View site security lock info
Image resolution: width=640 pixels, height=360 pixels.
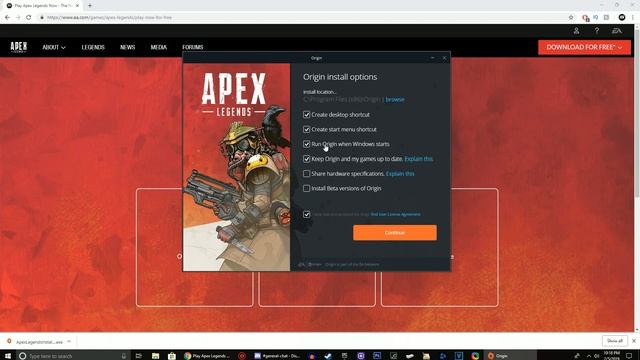42,18
